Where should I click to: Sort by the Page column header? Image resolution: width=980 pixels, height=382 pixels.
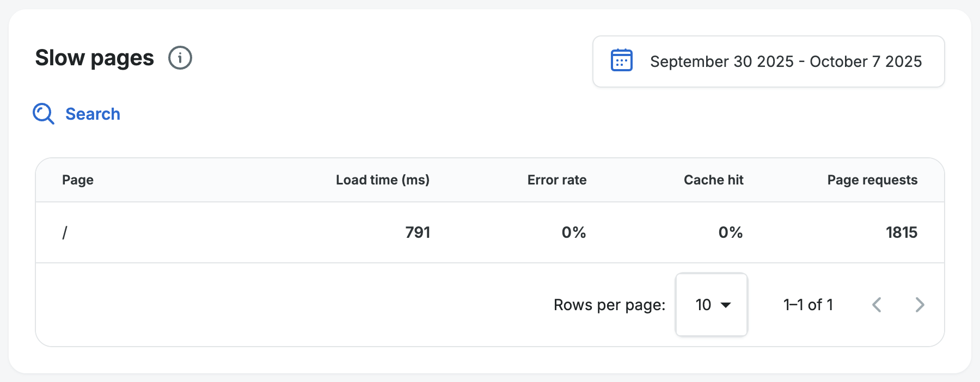(x=78, y=180)
